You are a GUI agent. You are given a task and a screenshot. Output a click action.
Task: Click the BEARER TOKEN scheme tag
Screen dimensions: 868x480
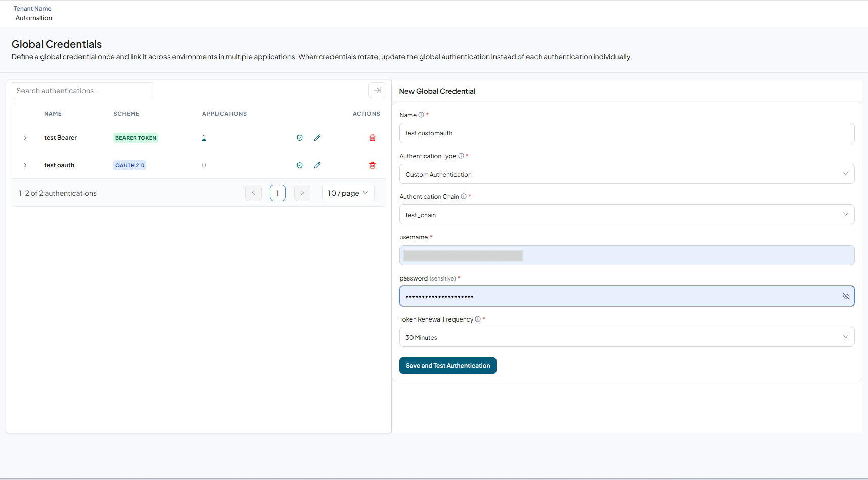136,138
